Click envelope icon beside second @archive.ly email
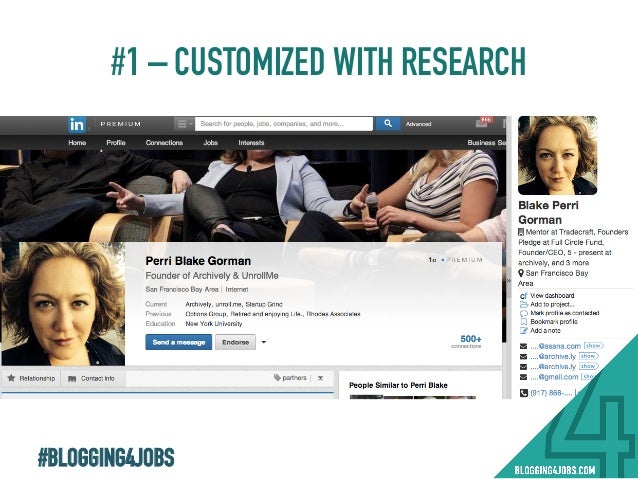Viewport: 638px width, 479px height. [x=523, y=367]
